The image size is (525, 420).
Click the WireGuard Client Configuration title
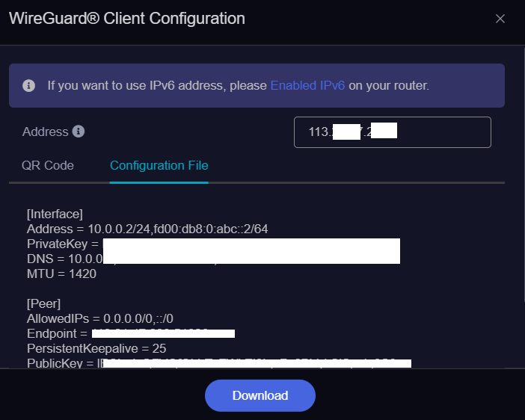point(126,18)
